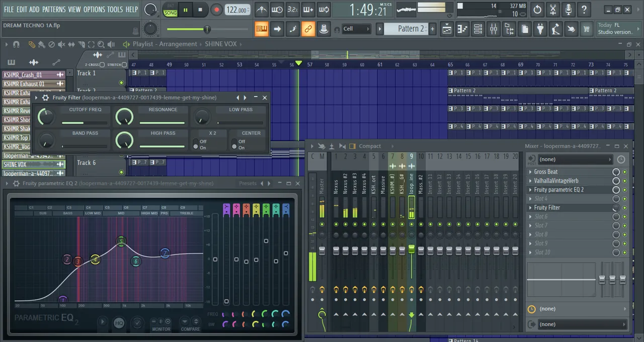This screenshot has width=644, height=342.
Task: Open the OPTIONS menu
Action: [94, 10]
